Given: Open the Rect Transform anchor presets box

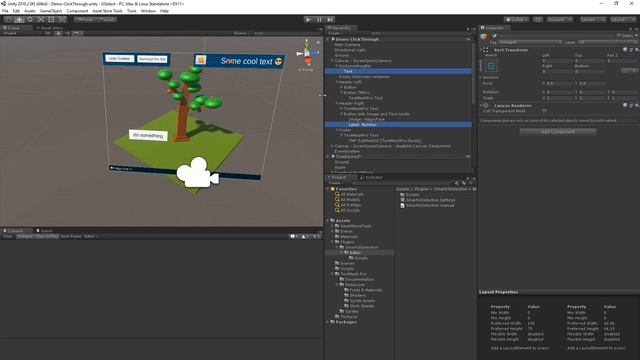Looking at the screenshot, I should pos(491,66).
